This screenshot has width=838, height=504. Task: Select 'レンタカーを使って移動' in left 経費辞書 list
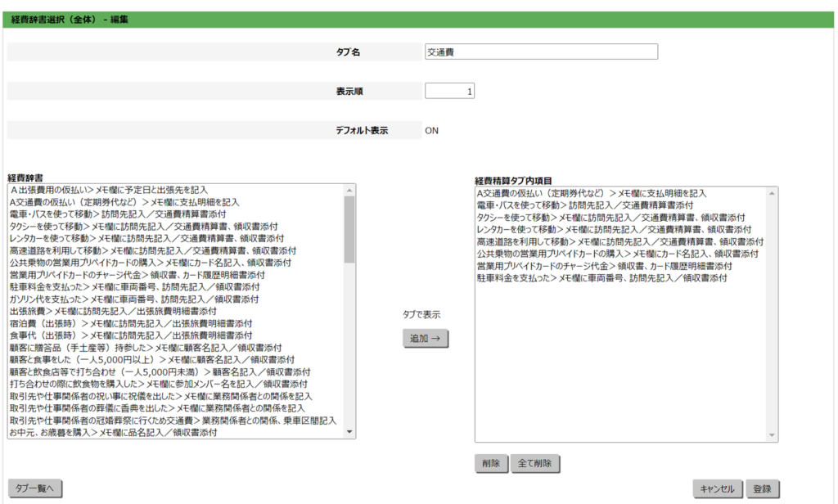[177, 238]
